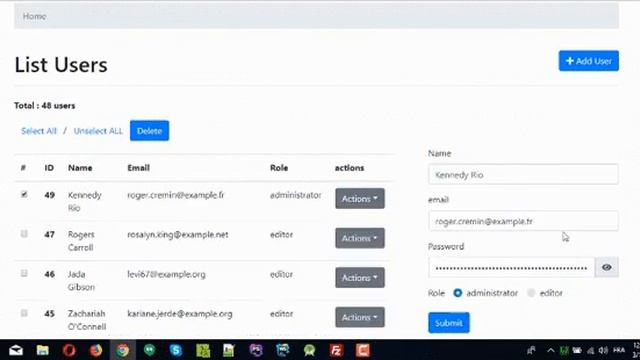640x360 pixels.
Task: Open WebStorm icon in taskbar
Action: (x=282, y=350)
